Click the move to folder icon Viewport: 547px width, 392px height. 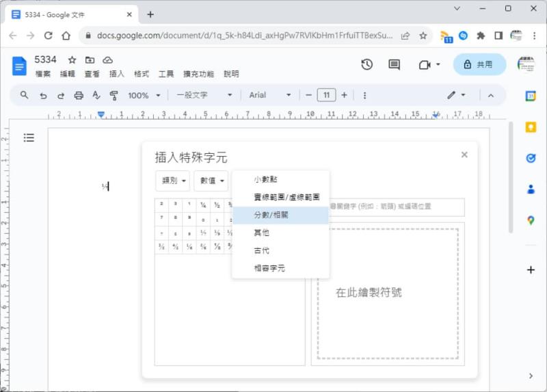point(90,60)
